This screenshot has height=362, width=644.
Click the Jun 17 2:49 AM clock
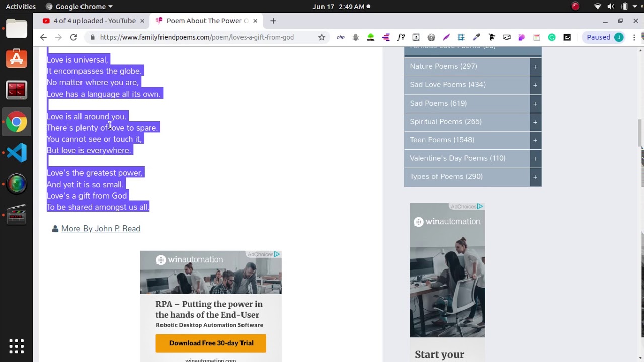(x=338, y=7)
